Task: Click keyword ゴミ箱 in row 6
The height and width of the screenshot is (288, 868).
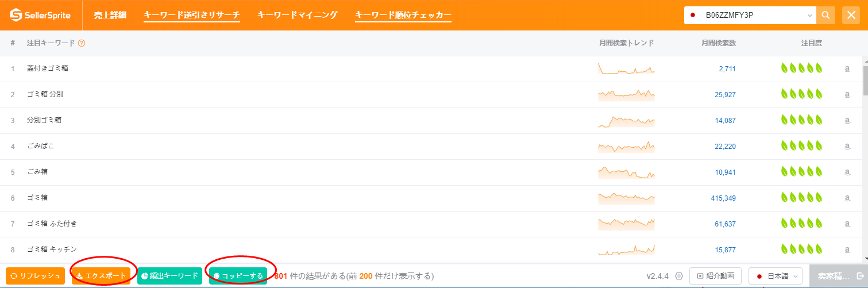Action: tap(37, 197)
